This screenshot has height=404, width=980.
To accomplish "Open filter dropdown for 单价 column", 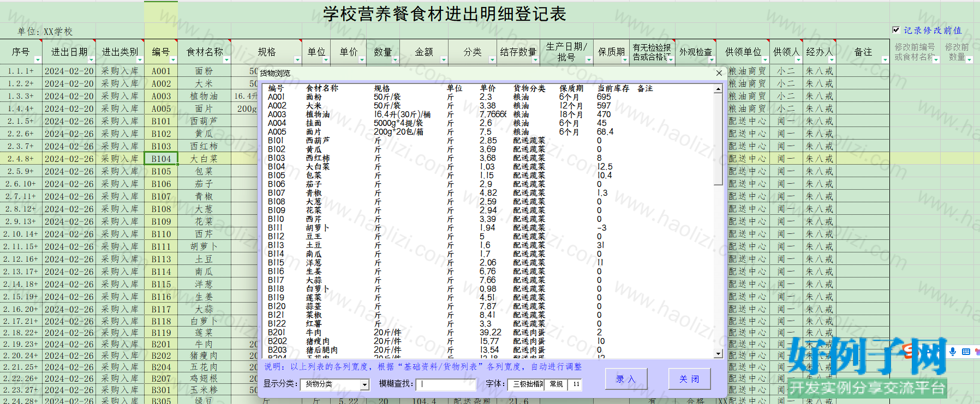I will [362, 59].
